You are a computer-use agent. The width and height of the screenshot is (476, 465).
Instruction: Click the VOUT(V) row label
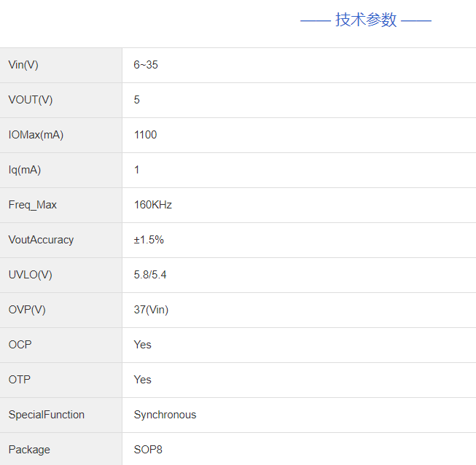(x=31, y=100)
